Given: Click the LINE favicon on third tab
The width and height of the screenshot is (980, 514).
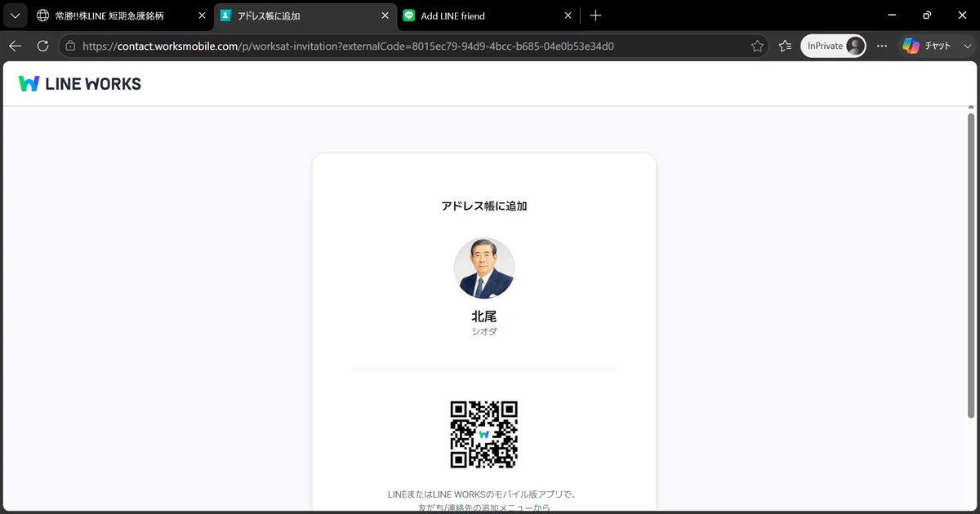Looking at the screenshot, I should tap(409, 16).
